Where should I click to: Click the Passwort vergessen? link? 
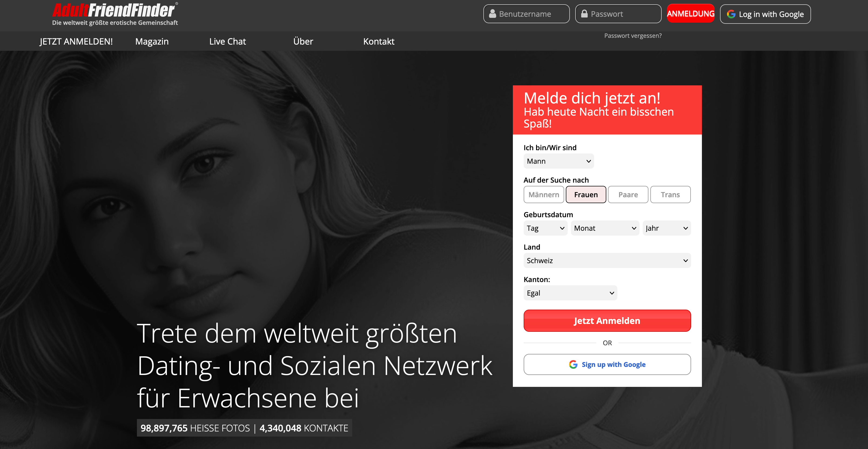tap(633, 36)
